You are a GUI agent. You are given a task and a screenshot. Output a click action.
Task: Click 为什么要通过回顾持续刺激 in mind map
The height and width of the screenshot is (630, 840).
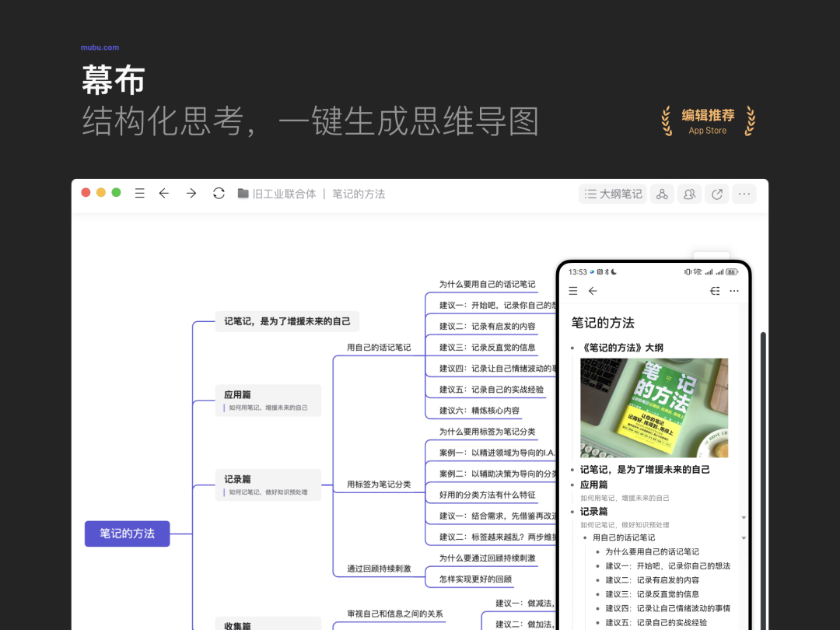[x=487, y=558]
